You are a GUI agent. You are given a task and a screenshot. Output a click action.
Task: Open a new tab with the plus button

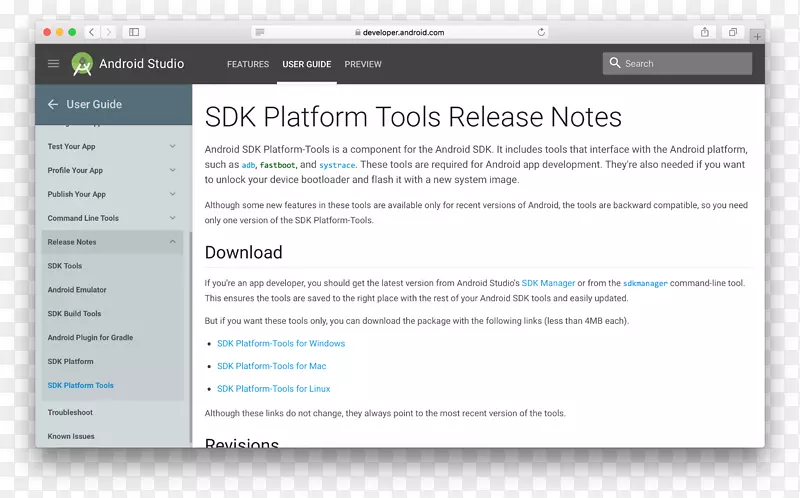point(757,37)
